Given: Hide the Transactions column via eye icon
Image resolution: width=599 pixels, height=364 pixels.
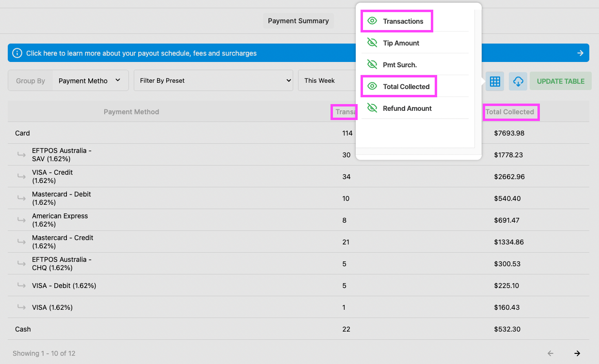Looking at the screenshot, I should pos(372,21).
